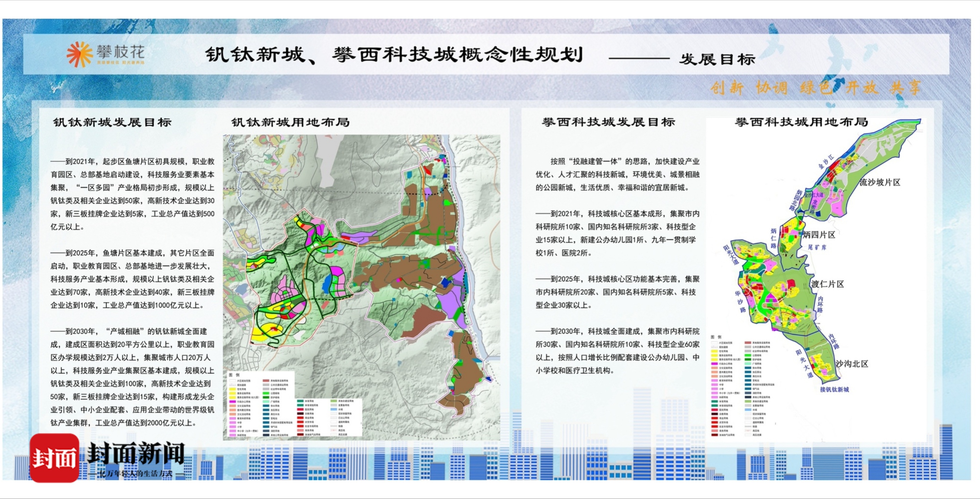
Task: Click the blue lake on the left map
Action: tap(327, 284)
